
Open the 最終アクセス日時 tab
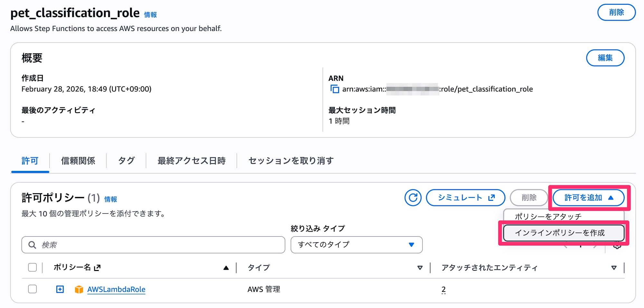point(192,161)
